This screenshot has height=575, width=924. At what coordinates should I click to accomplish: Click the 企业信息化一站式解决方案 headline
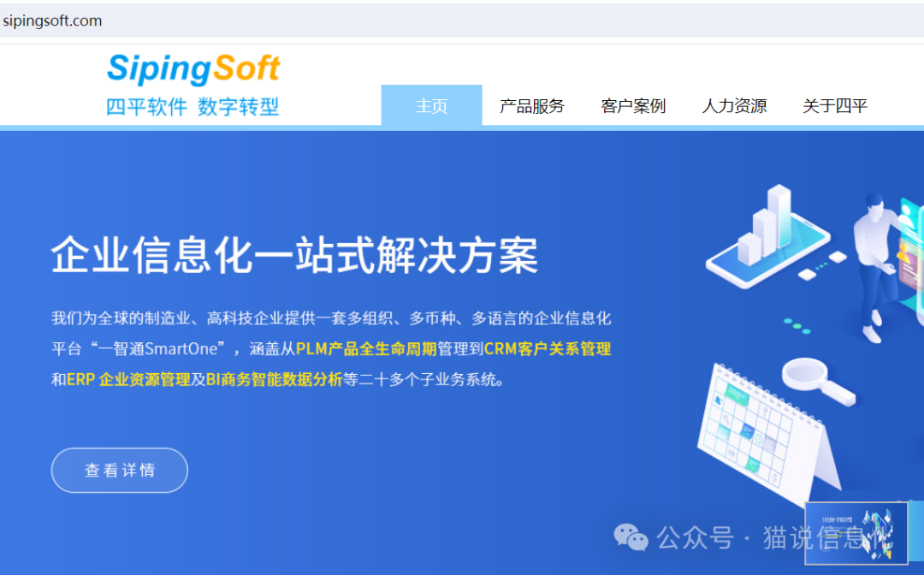[x=294, y=255]
